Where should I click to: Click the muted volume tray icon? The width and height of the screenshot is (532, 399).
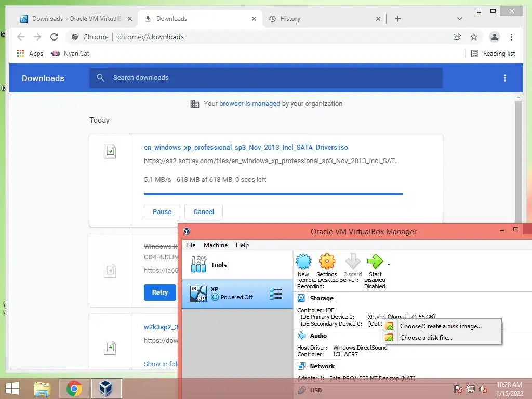(483, 389)
